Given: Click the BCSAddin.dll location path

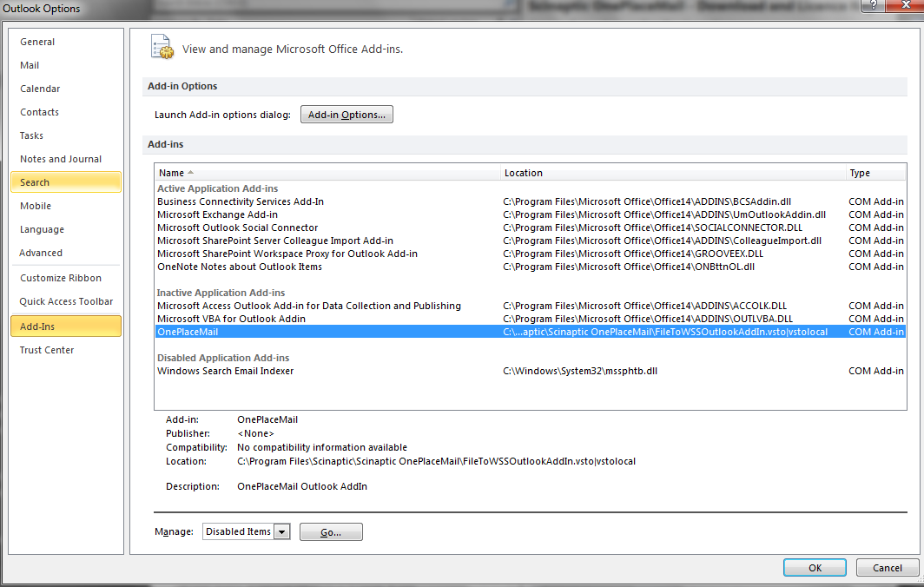Looking at the screenshot, I should point(647,201).
